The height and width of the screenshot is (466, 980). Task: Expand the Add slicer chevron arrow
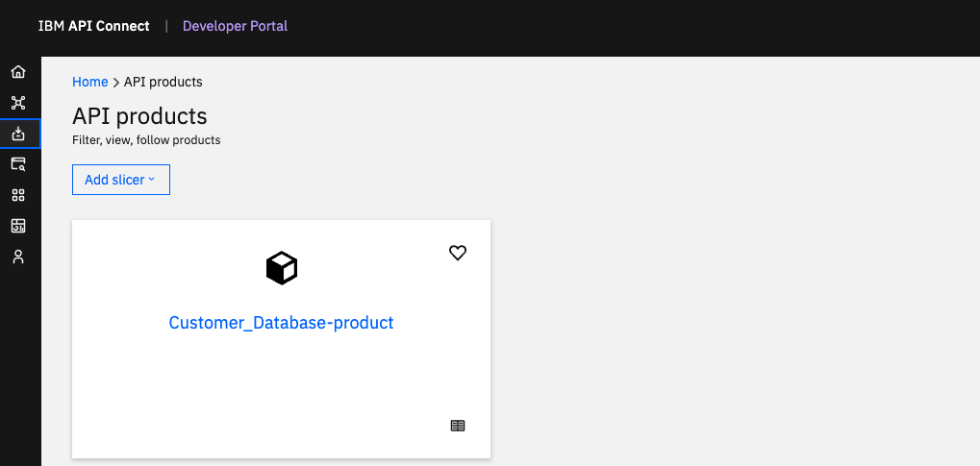click(151, 180)
